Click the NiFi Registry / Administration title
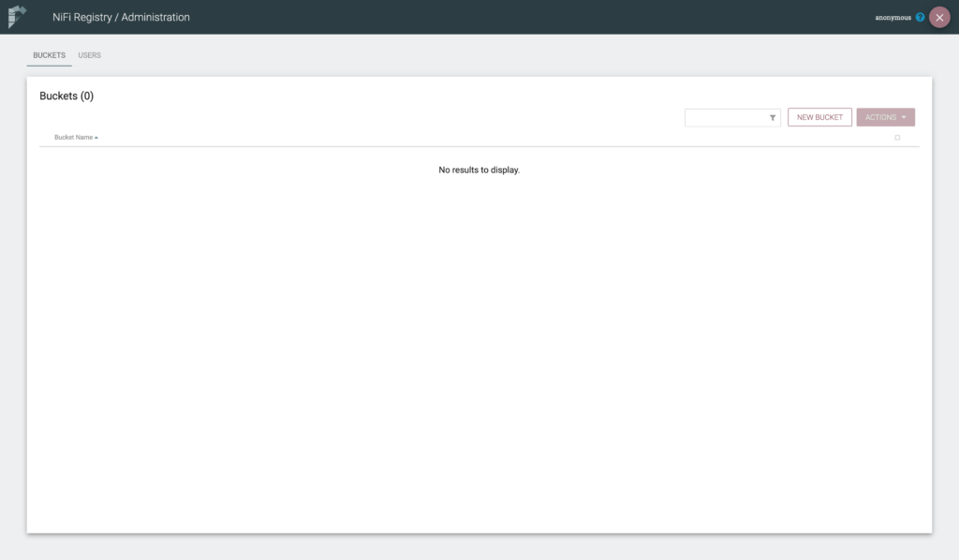 pyautogui.click(x=121, y=17)
